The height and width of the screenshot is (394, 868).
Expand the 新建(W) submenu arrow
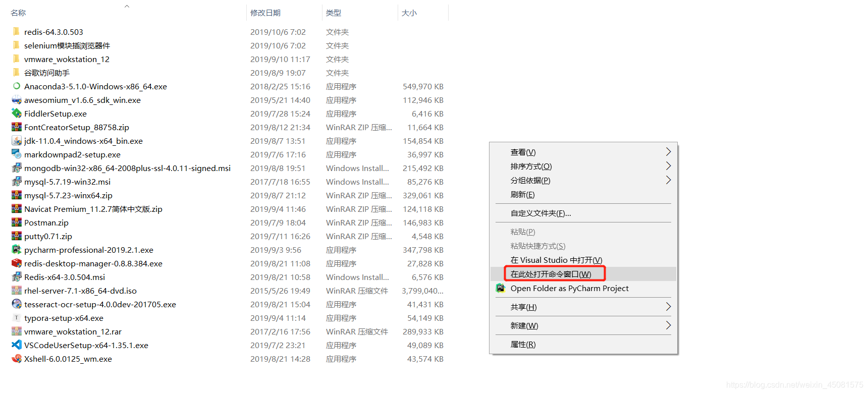(668, 325)
